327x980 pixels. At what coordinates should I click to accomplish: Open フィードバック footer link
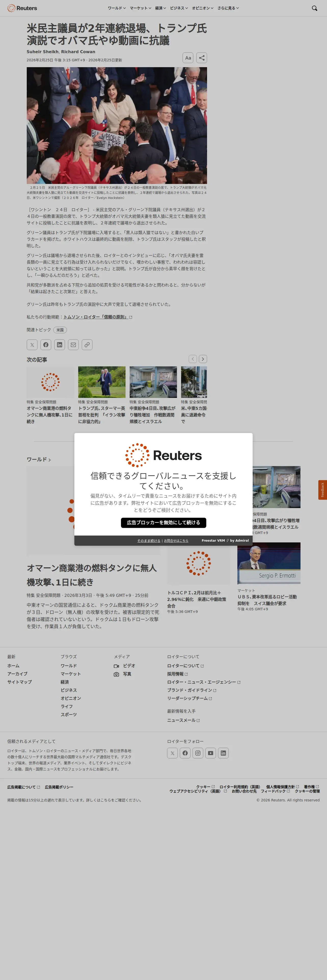point(275,791)
